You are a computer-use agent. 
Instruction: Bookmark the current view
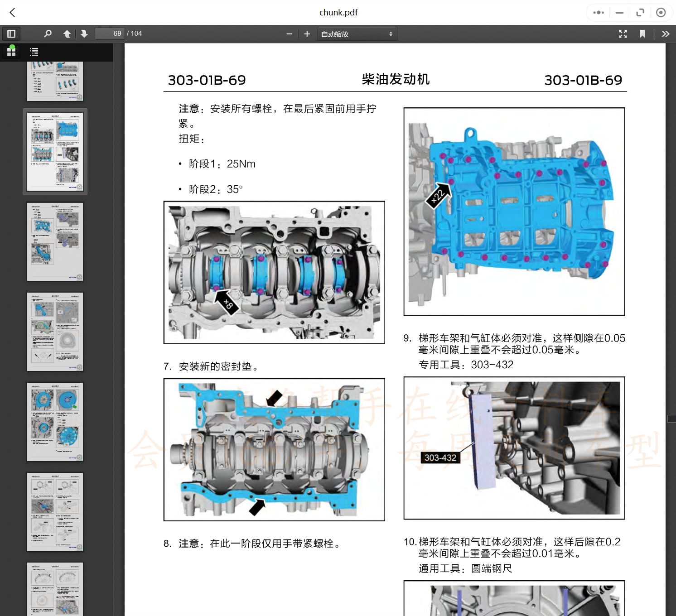(641, 34)
